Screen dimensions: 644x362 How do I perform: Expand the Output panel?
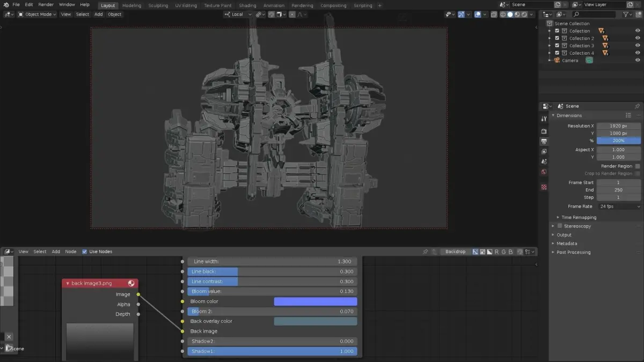click(x=563, y=235)
